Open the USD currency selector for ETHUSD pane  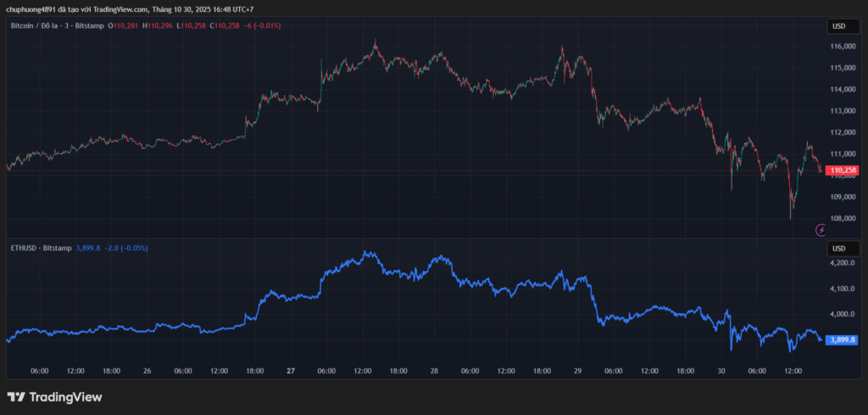pyautogui.click(x=838, y=248)
